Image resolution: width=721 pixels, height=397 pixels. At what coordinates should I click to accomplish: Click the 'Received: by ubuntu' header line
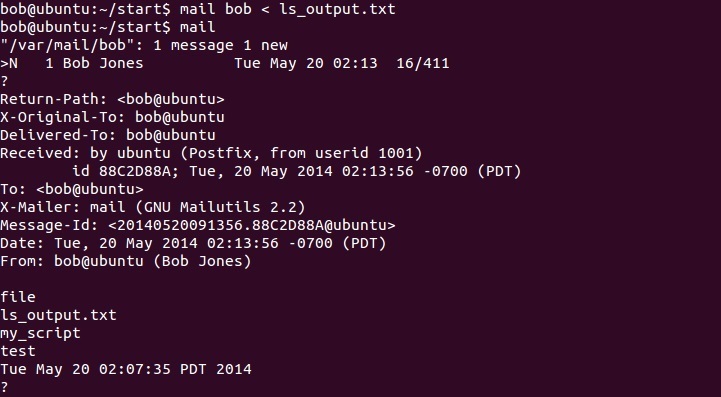211,153
